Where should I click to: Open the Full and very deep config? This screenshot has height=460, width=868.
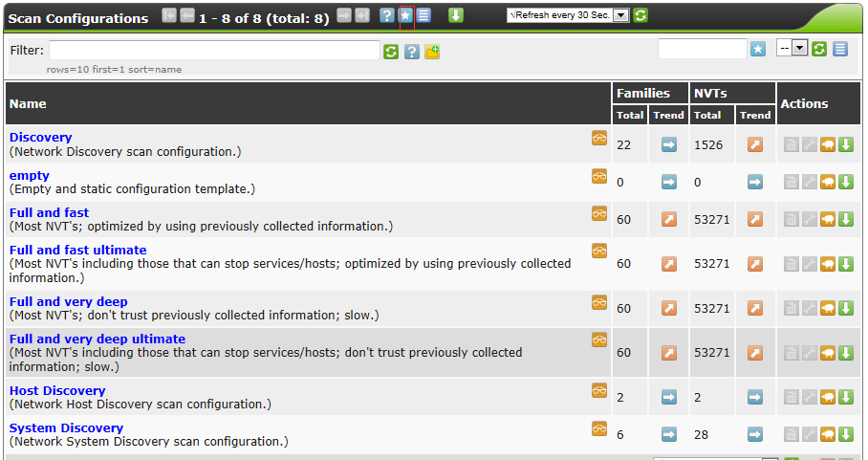(68, 301)
